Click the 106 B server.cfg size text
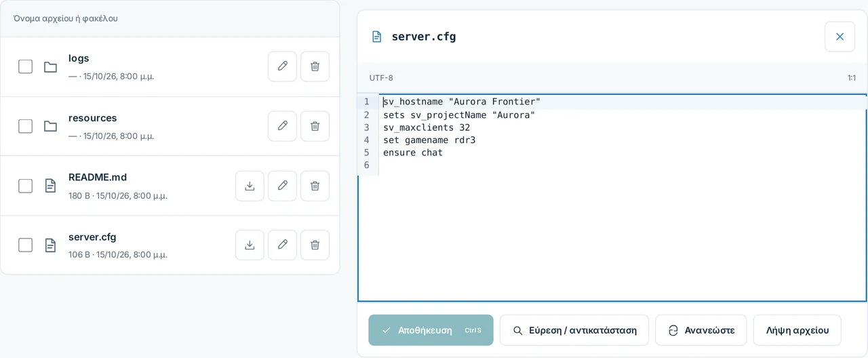This screenshot has width=868, height=358. pos(79,254)
